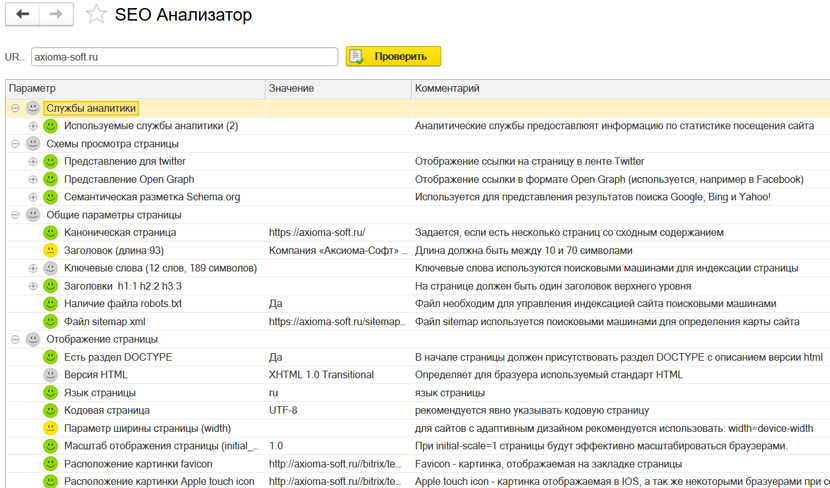Screen dimensions: 830x488
Task: Click green smiley of Представление Open Graph
Action: point(50,179)
